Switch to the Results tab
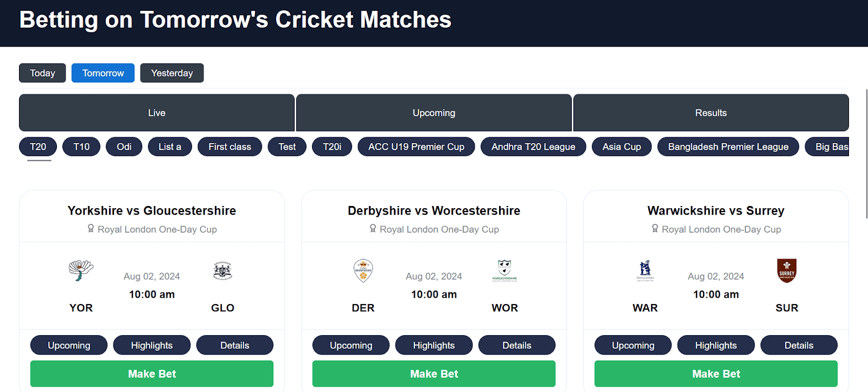Viewport: 868px width, 392px height. pyautogui.click(x=711, y=113)
